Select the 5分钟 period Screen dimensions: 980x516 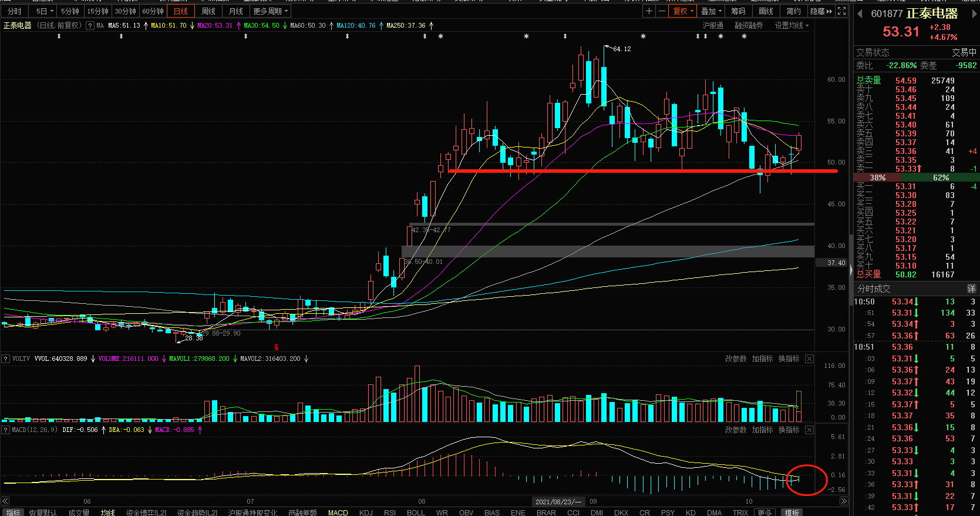pyautogui.click(x=70, y=11)
